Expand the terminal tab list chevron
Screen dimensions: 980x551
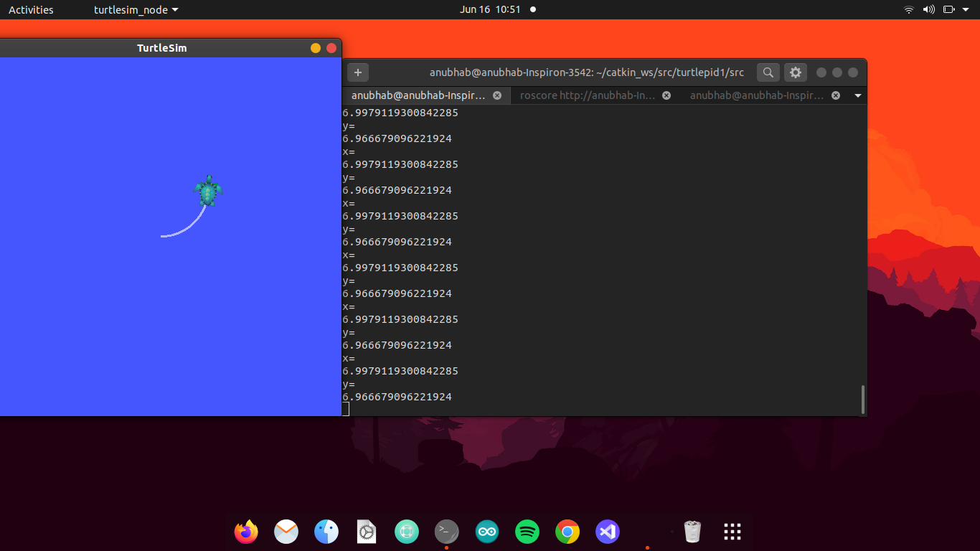[x=858, y=95]
